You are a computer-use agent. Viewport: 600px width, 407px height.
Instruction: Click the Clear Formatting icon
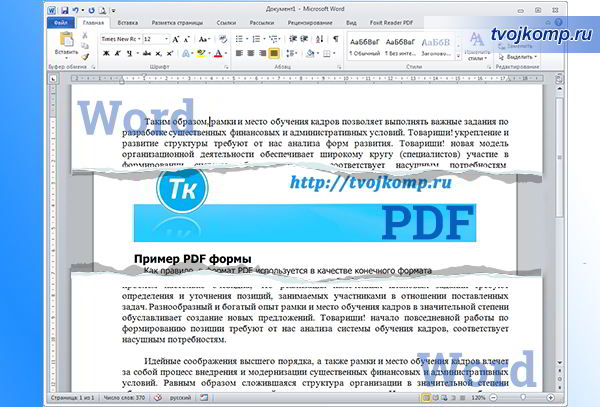coord(223,39)
